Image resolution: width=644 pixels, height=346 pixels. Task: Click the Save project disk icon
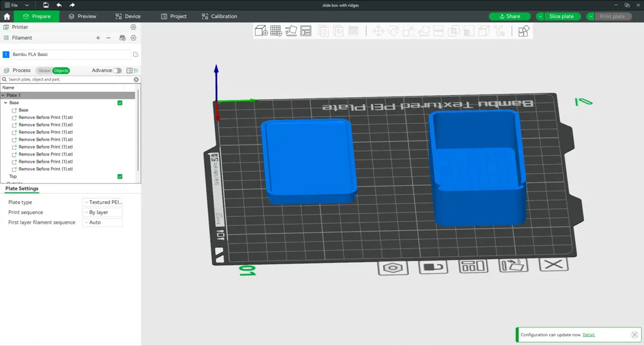point(46,5)
